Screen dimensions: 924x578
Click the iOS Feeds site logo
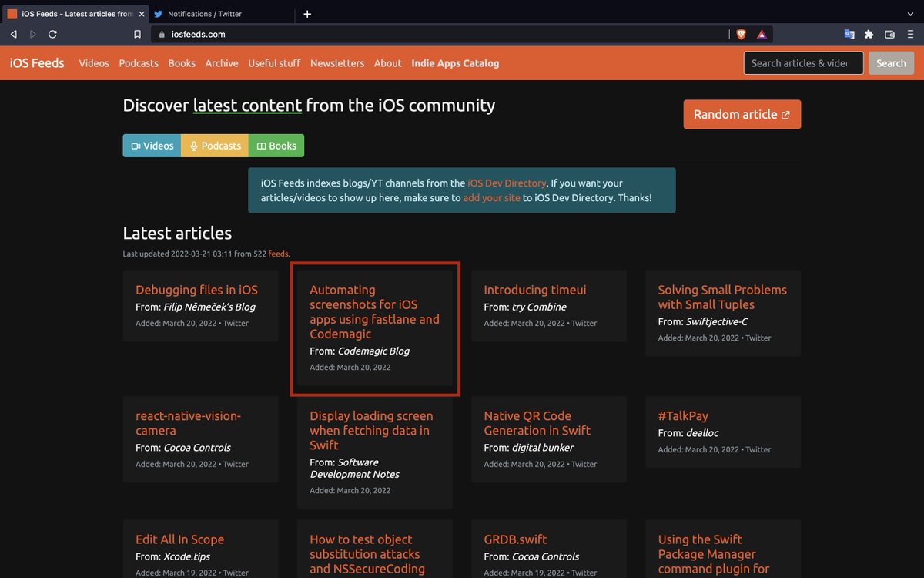coord(37,63)
